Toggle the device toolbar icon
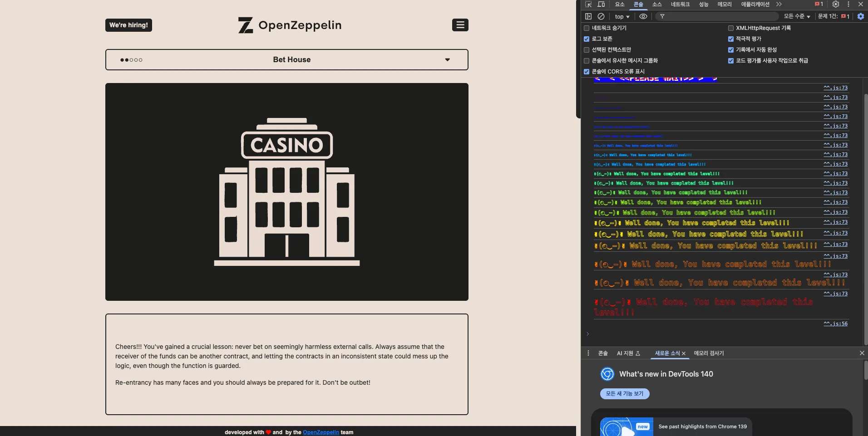The height and width of the screenshot is (436, 868). [x=601, y=4]
